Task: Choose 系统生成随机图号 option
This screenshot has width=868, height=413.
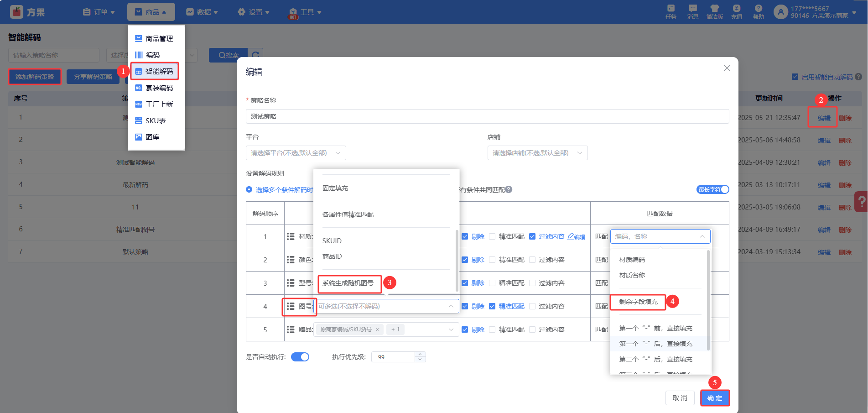Action: coord(348,283)
